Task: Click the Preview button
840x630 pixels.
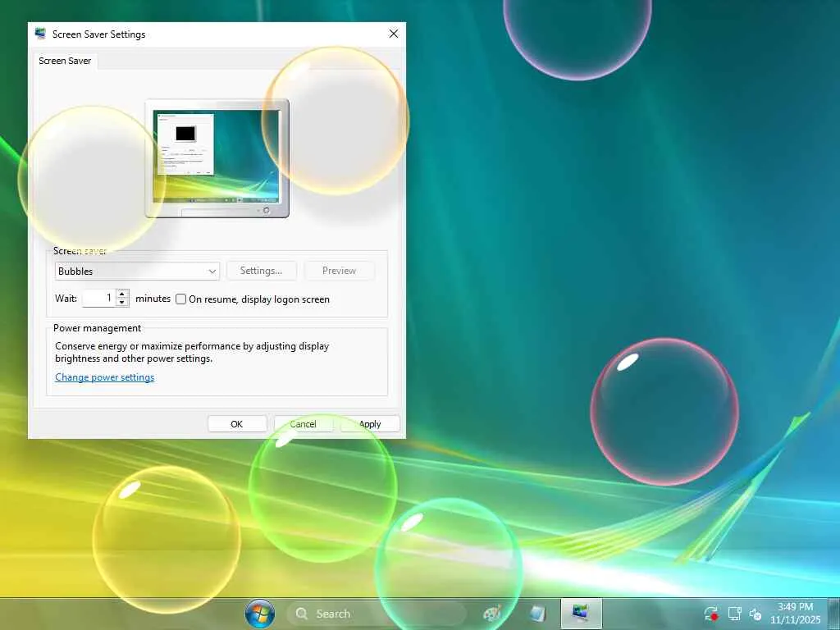Action: (339, 271)
